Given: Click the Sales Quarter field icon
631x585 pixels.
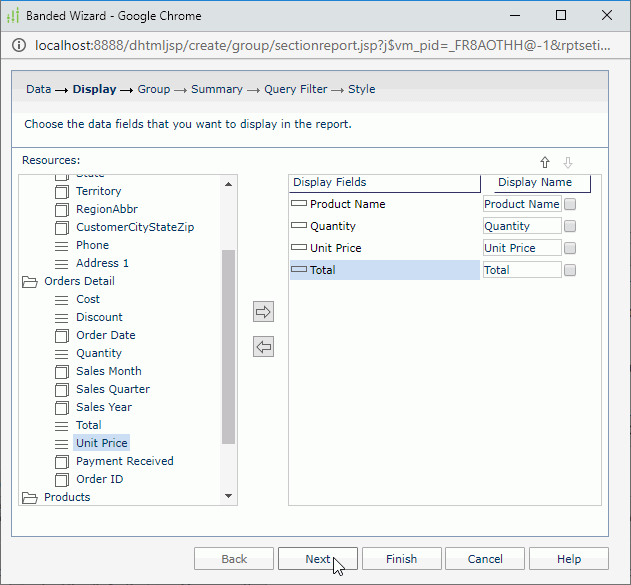Looking at the screenshot, I should tap(62, 389).
